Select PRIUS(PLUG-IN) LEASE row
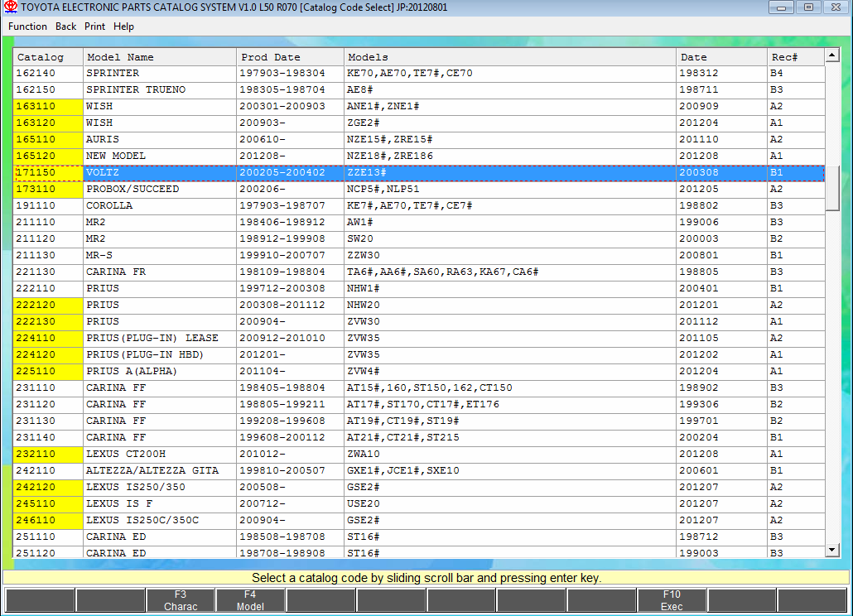Image resolution: width=853 pixels, height=616 pixels. tap(419, 338)
